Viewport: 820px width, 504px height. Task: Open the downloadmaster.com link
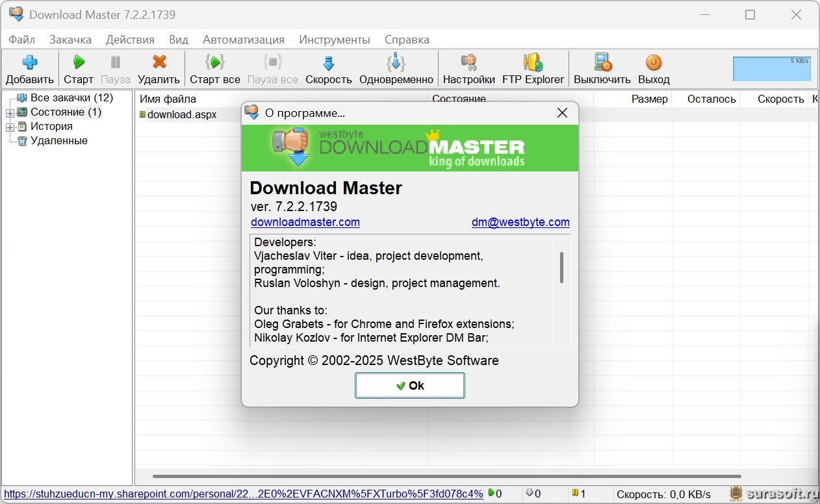(x=305, y=222)
